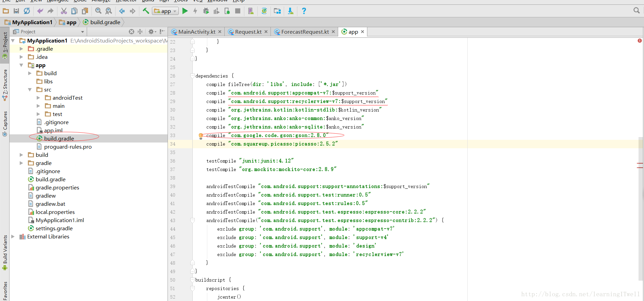Open AVD Manager from the toolbar
Screen dimensions: 644x301
click(251, 11)
